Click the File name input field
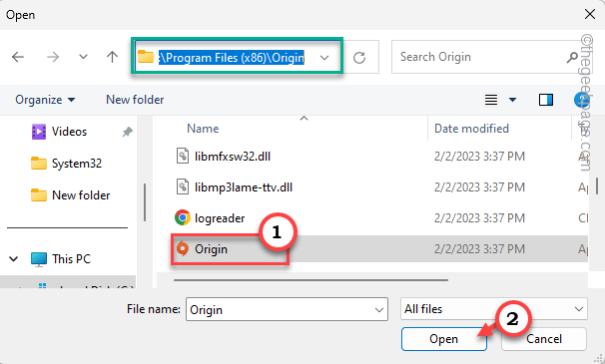 point(287,309)
